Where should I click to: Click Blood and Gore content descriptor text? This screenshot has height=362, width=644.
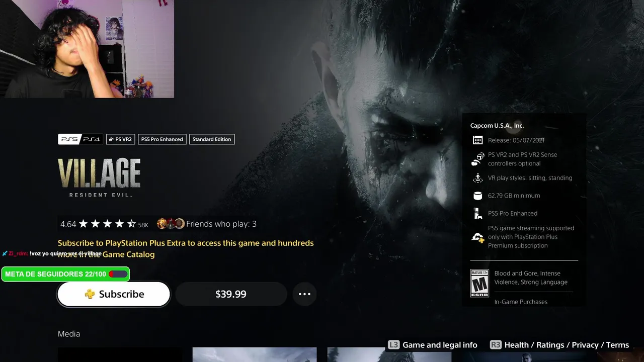pyautogui.click(x=531, y=278)
